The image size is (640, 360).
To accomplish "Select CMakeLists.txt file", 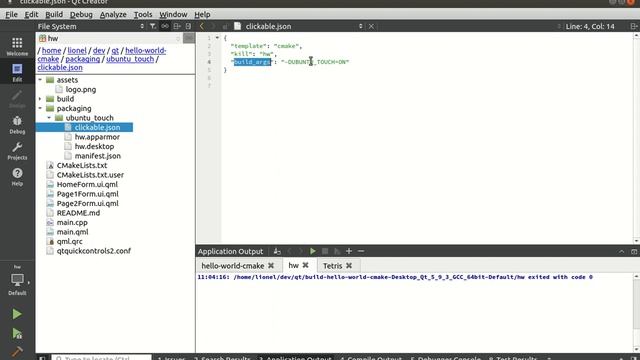I will (x=82, y=165).
